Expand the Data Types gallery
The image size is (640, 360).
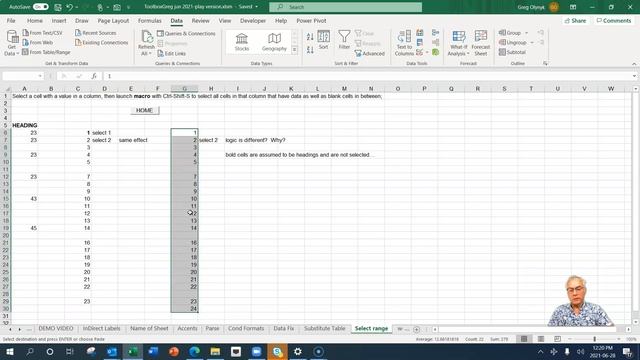pyautogui.click(x=294, y=50)
